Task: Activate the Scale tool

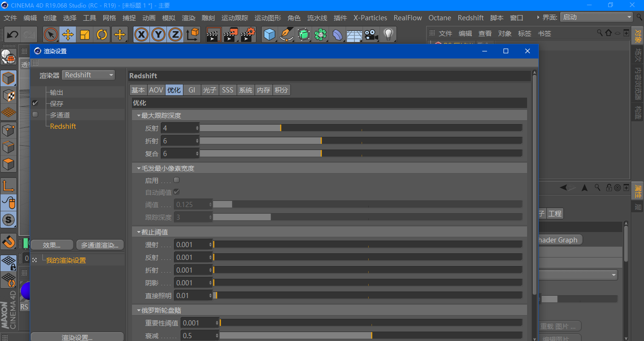Action: click(85, 34)
